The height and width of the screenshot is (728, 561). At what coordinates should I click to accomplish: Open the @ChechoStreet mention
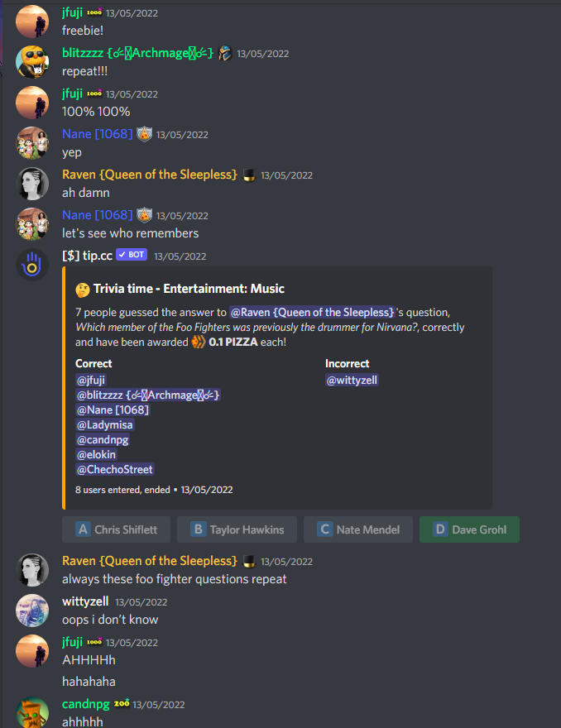click(x=115, y=469)
